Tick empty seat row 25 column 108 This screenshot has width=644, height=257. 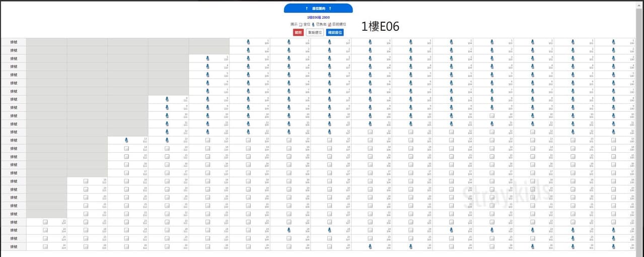(289, 238)
